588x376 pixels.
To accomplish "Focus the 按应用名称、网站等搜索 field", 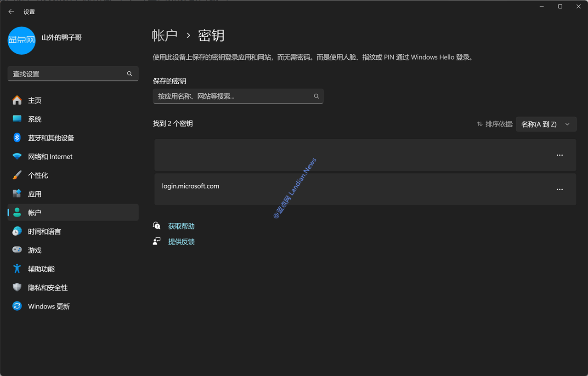I will click(238, 96).
